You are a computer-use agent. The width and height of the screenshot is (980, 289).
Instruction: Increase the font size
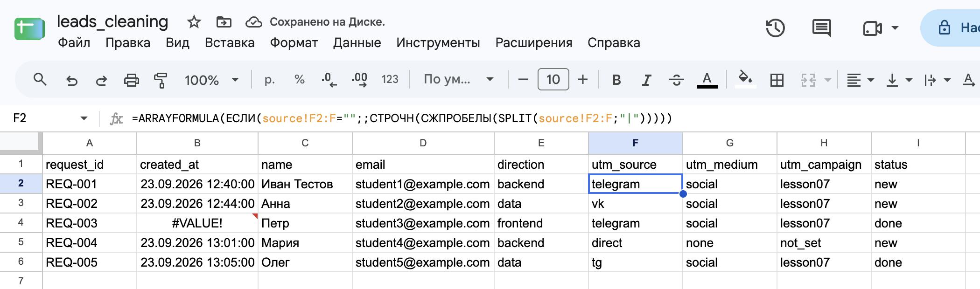click(x=583, y=80)
